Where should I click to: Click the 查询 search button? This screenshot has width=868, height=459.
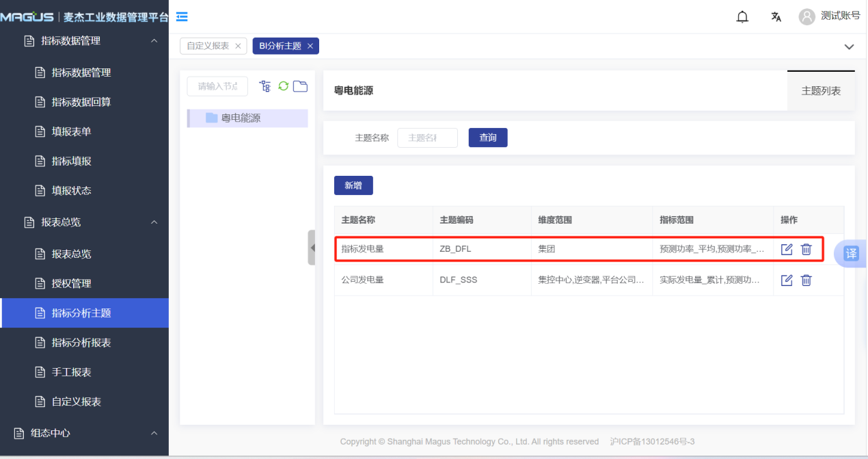tap(488, 137)
